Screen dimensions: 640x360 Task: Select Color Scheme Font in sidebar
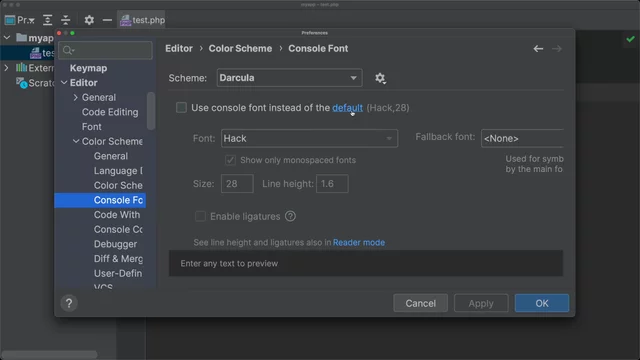coord(118,185)
